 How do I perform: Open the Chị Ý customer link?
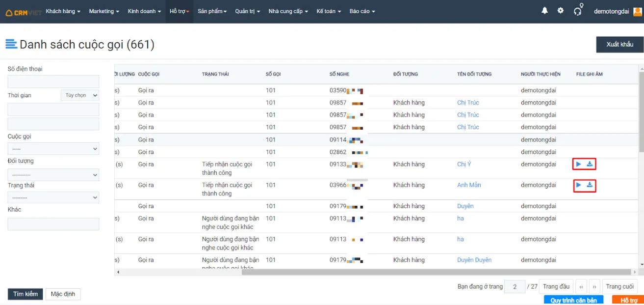464,165
